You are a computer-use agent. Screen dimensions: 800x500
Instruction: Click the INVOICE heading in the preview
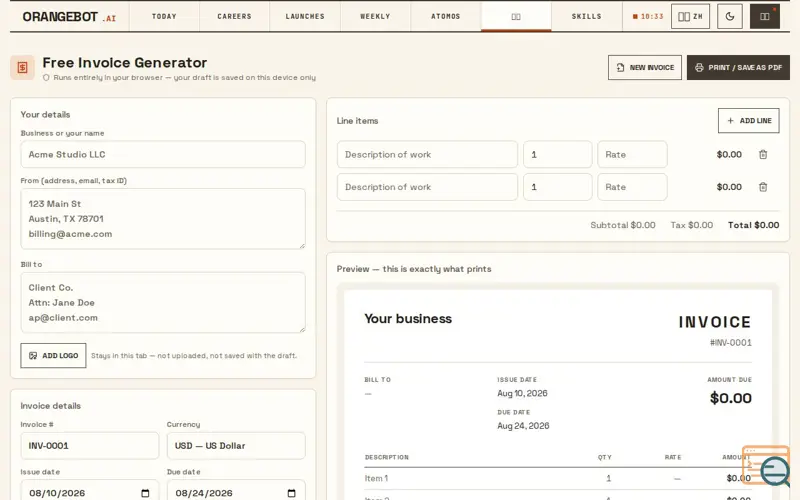point(715,322)
